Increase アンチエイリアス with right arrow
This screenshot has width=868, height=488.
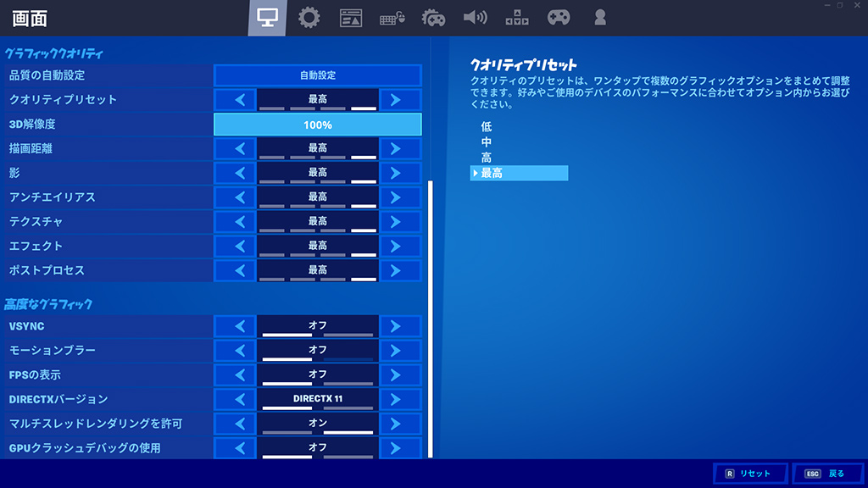pos(400,197)
